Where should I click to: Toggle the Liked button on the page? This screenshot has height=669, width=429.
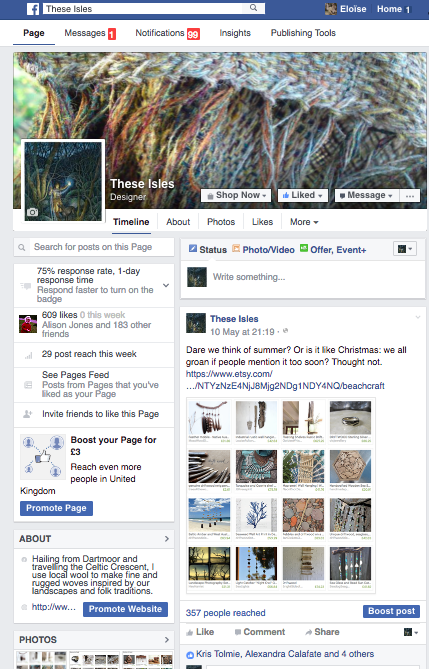[303, 195]
